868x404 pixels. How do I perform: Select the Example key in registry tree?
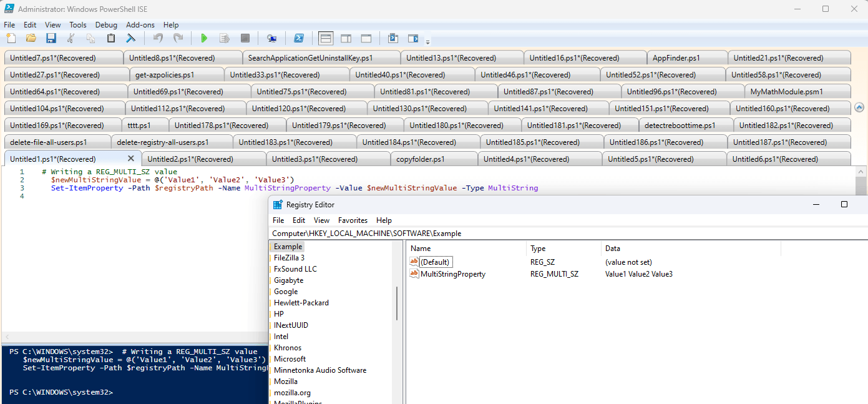288,247
